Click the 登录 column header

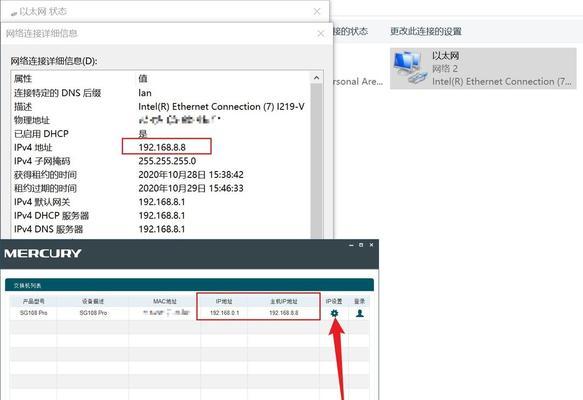click(359, 301)
